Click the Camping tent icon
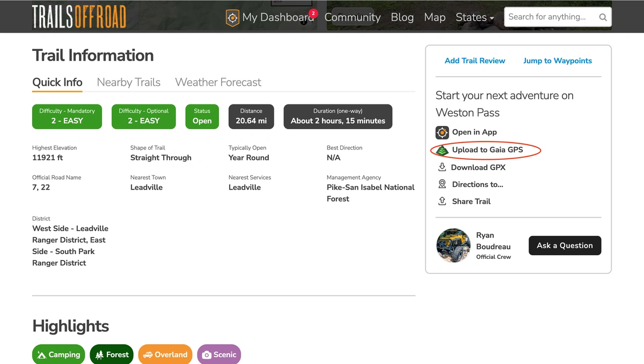This screenshot has height=364, width=644. [41, 355]
